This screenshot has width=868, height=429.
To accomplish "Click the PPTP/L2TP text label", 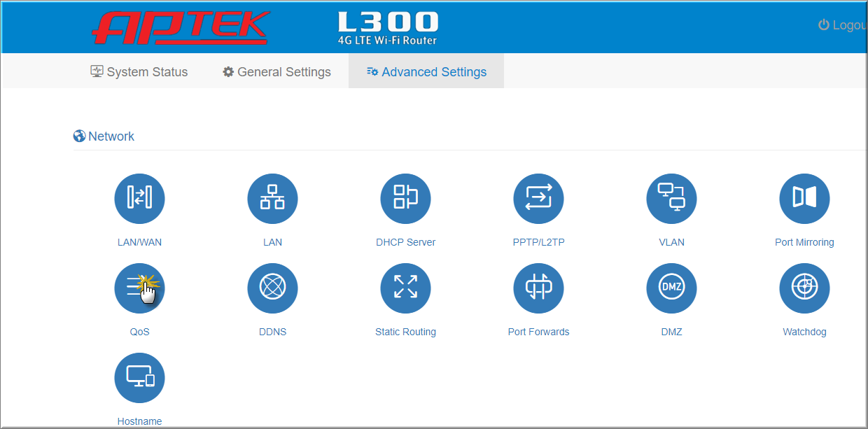I will tap(538, 242).
